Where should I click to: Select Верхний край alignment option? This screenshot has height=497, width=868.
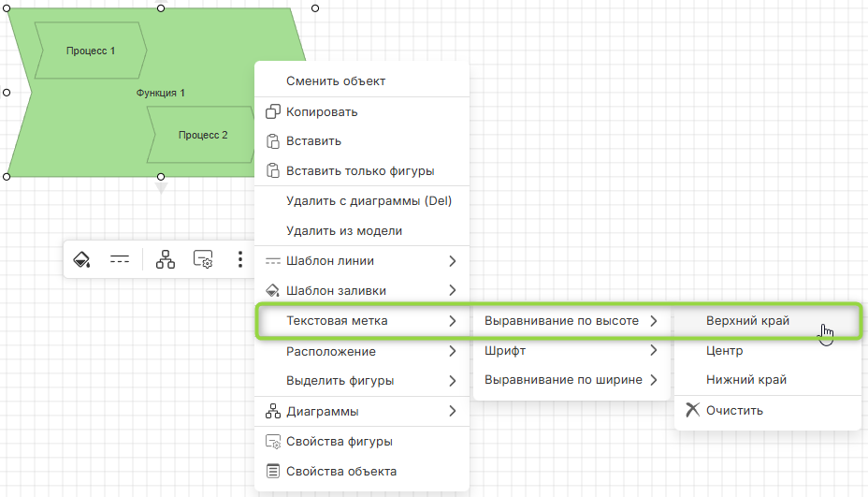coord(747,321)
